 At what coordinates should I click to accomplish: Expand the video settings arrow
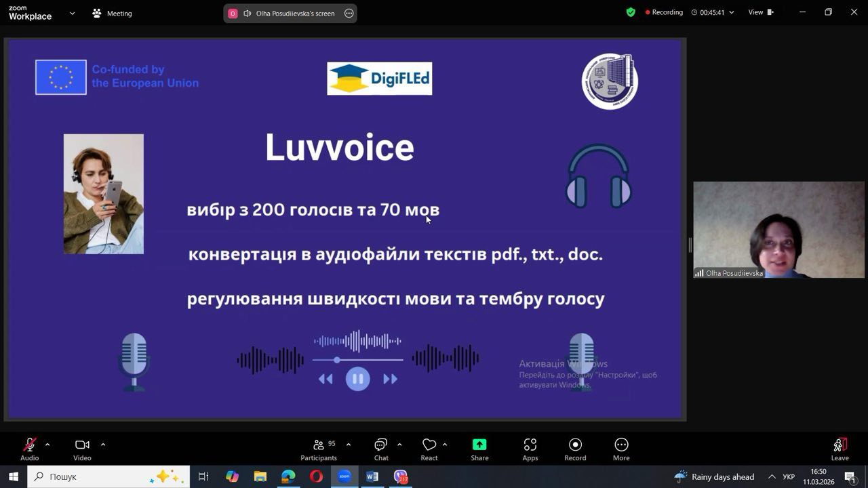pyautogui.click(x=103, y=445)
